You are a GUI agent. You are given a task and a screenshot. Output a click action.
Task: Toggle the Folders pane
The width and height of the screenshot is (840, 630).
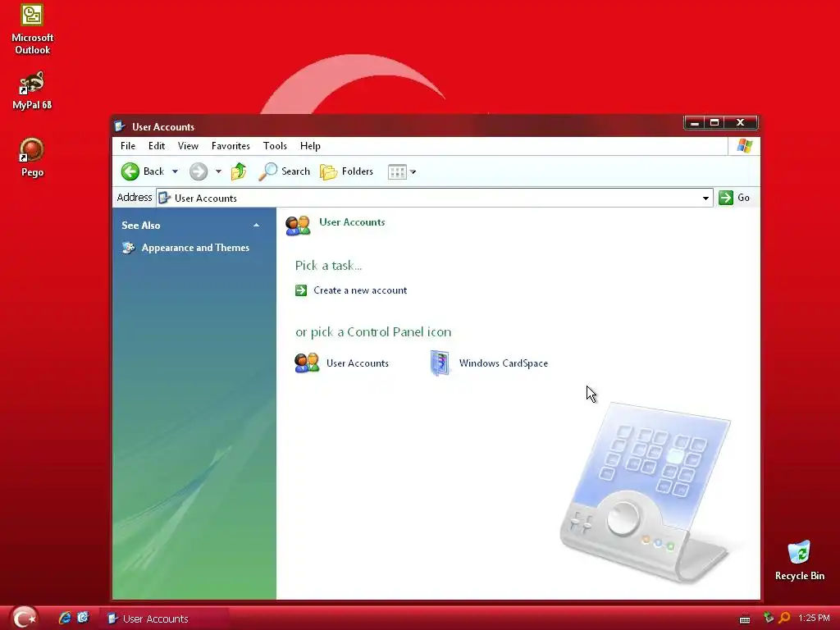[347, 171]
